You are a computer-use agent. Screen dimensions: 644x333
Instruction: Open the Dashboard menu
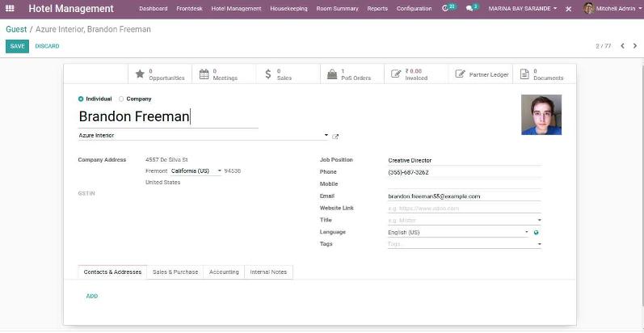(x=154, y=9)
